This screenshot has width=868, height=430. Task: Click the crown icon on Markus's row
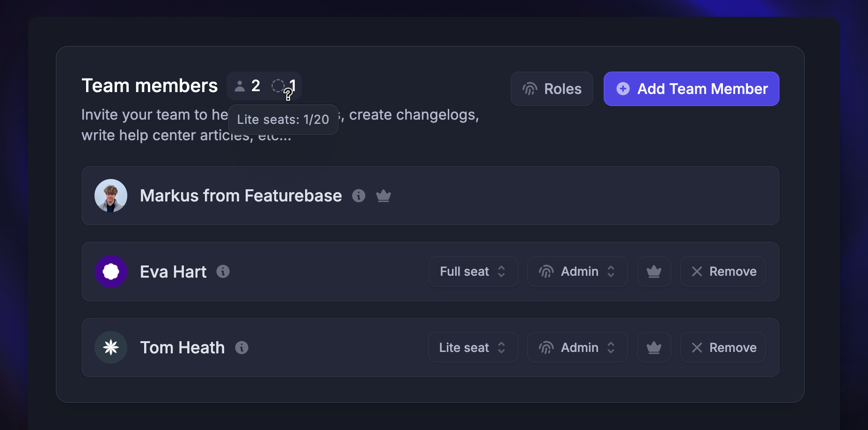[x=384, y=196]
